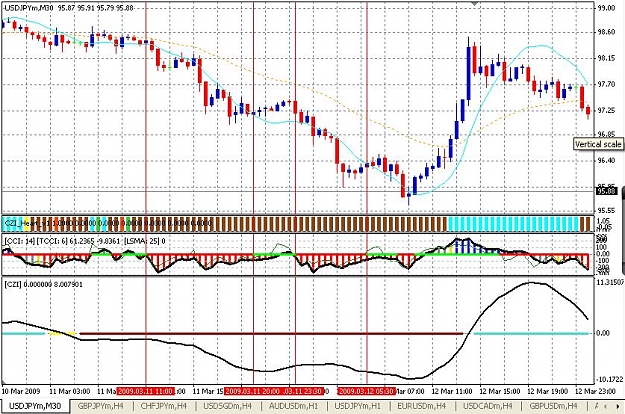Switch to the USDCADm,H4 chart tab
625x414 pixels.
[x=487, y=406]
